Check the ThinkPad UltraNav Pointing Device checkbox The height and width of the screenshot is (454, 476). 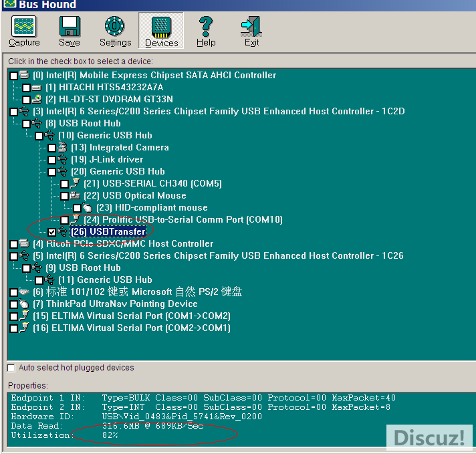pos(13,304)
